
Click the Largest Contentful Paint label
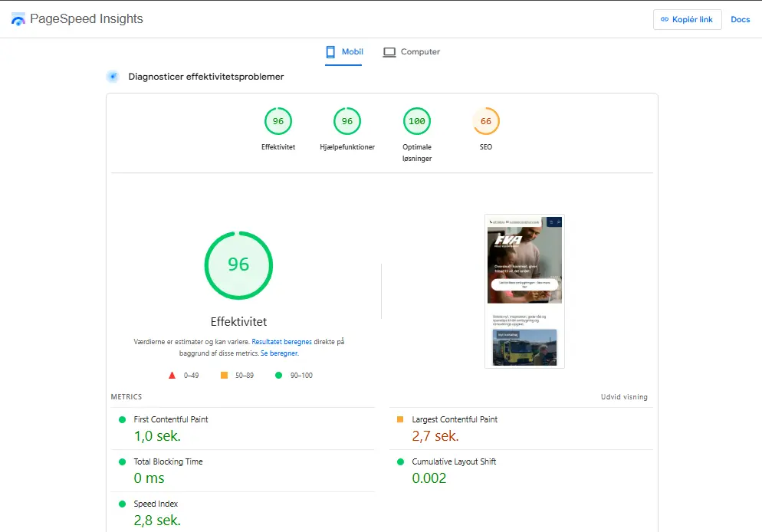coord(455,419)
